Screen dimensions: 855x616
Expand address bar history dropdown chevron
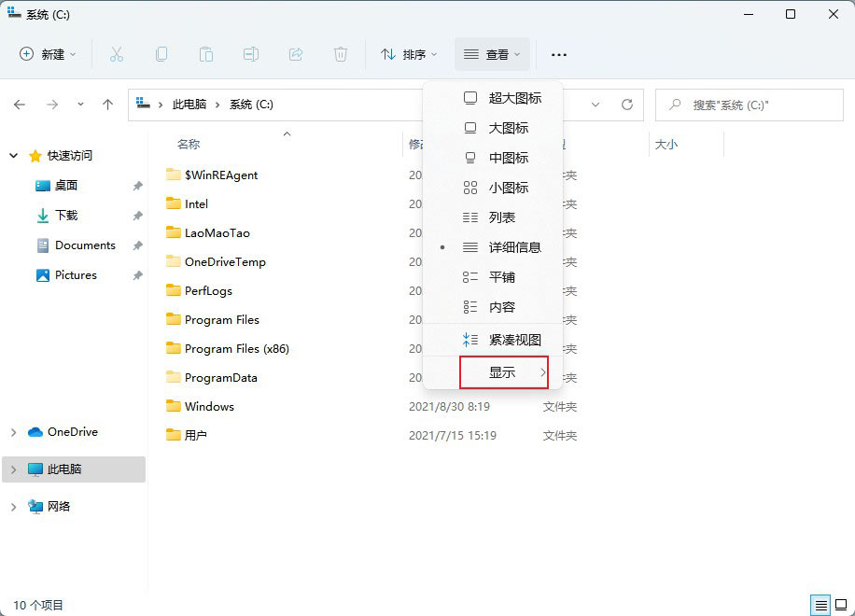pyautogui.click(x=596, y=105)
